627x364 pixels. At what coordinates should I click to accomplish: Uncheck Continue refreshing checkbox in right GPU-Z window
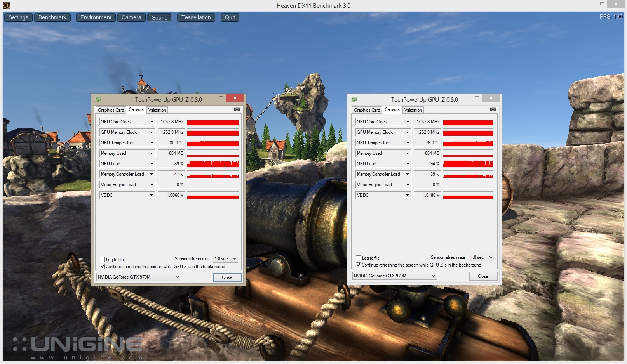tap(359, 265)
